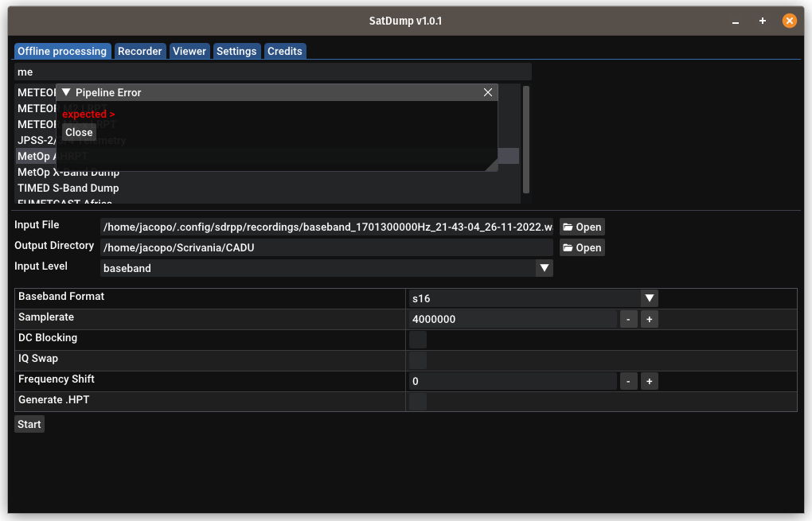Close the Pipeline Error dialog
Screen dimensions: 812x521
pos(78,131)
